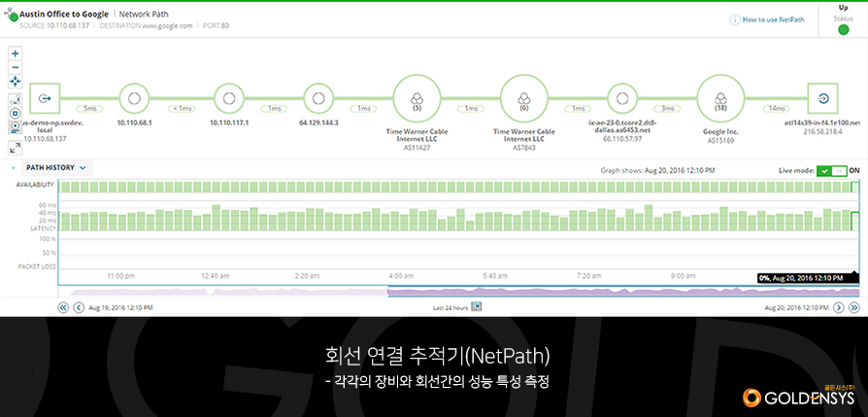868x417 pixels.
Task: Jump back with the double-left arrow button
Action: pyautogui.click(x=64, y=307)
